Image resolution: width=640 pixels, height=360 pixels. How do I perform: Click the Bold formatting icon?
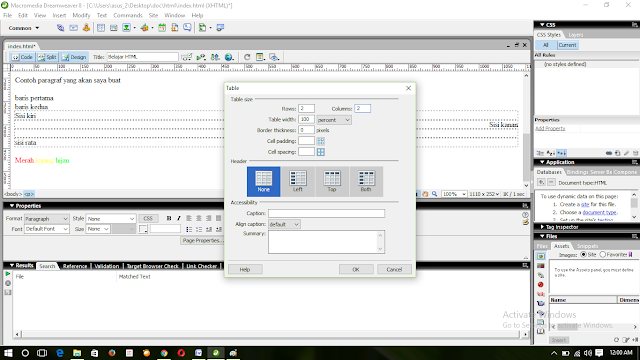click(x=169, y=218)
